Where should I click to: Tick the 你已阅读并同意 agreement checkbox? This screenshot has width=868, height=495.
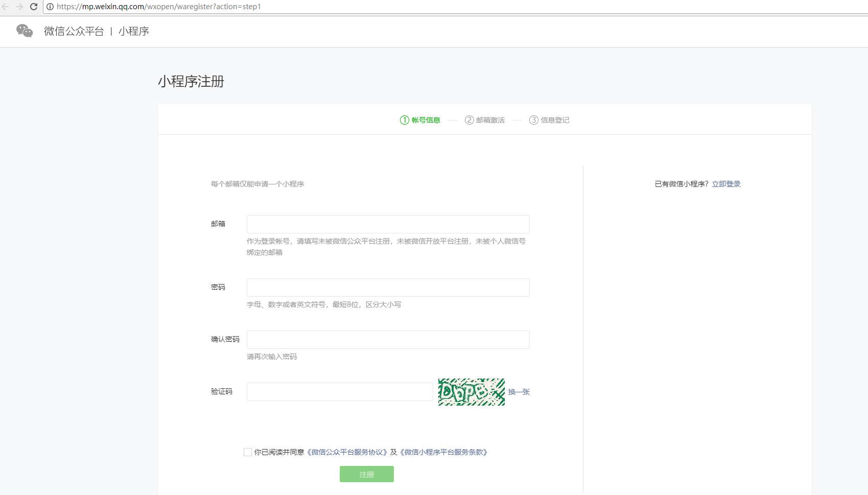(248, 452)
